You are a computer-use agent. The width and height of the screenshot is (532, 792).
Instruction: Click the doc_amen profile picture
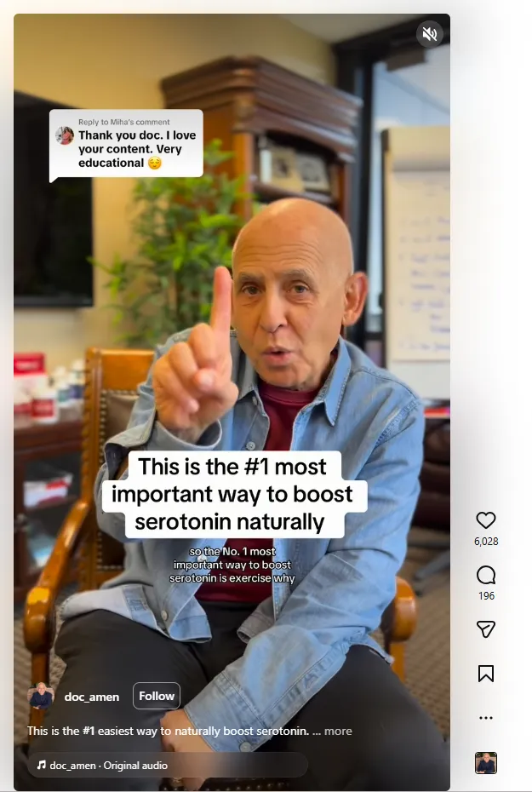point(41,696)
